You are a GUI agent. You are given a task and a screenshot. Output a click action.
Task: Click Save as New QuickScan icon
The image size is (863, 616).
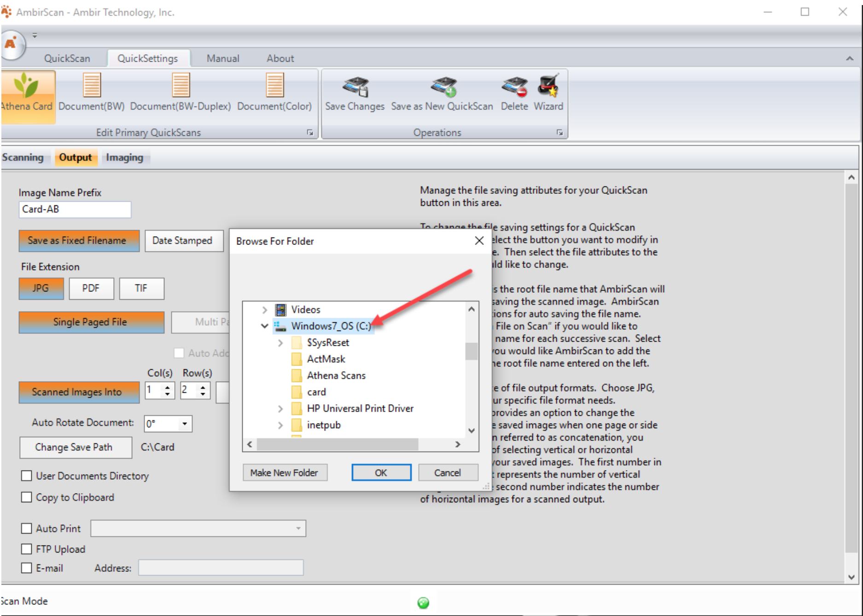[443, 87]
